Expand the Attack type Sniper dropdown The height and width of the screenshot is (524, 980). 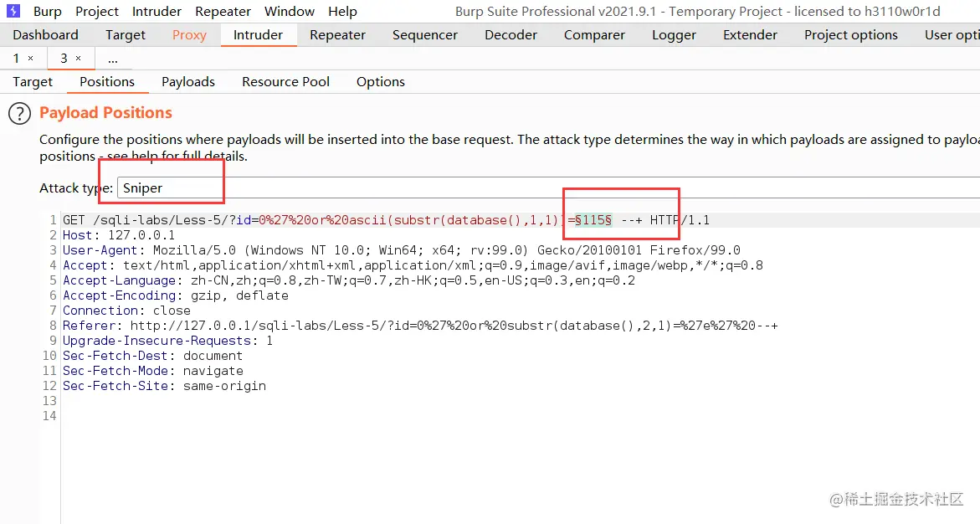pos(548,188)
